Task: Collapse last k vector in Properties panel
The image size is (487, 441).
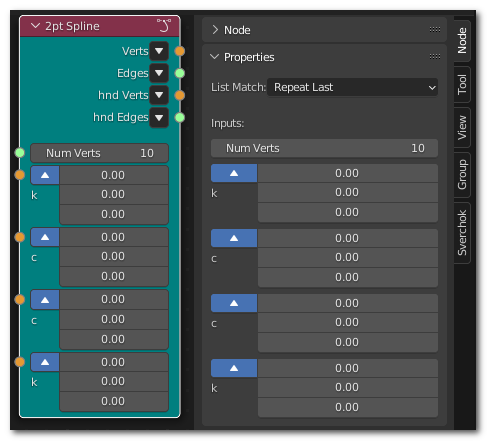Action: pyautogui.click(x=234, y=368)
